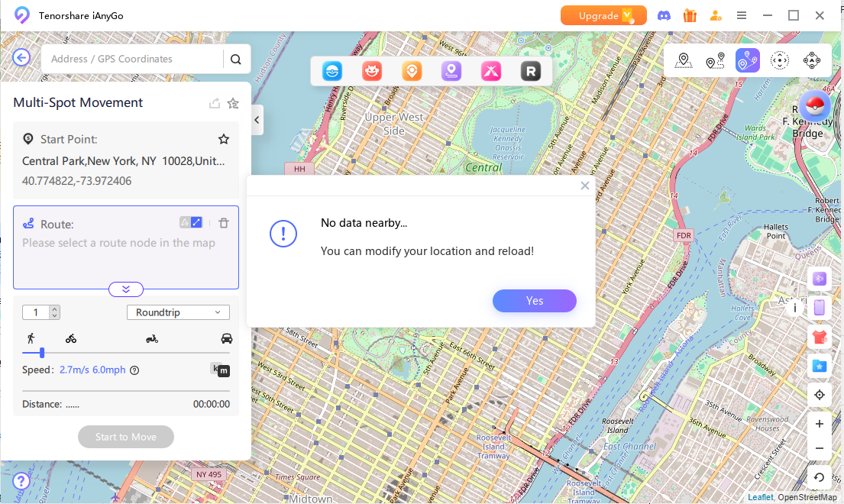Screen dimensions: 844x504
Task: Click the orange Upgrade button
Action: 603,15
